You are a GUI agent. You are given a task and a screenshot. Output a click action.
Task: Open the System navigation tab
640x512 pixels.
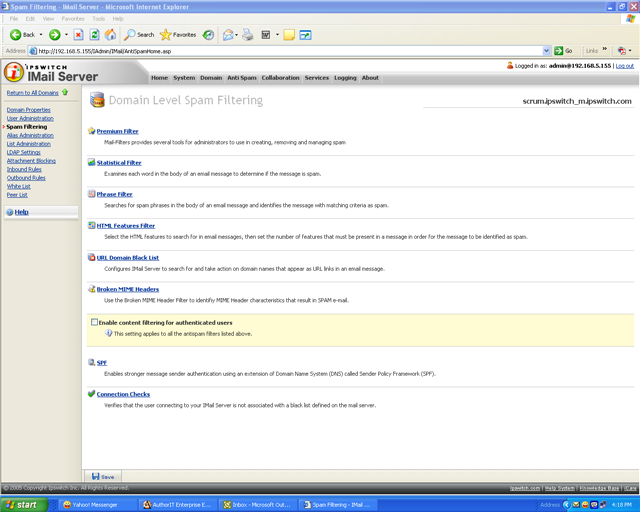tap(184, 78)
